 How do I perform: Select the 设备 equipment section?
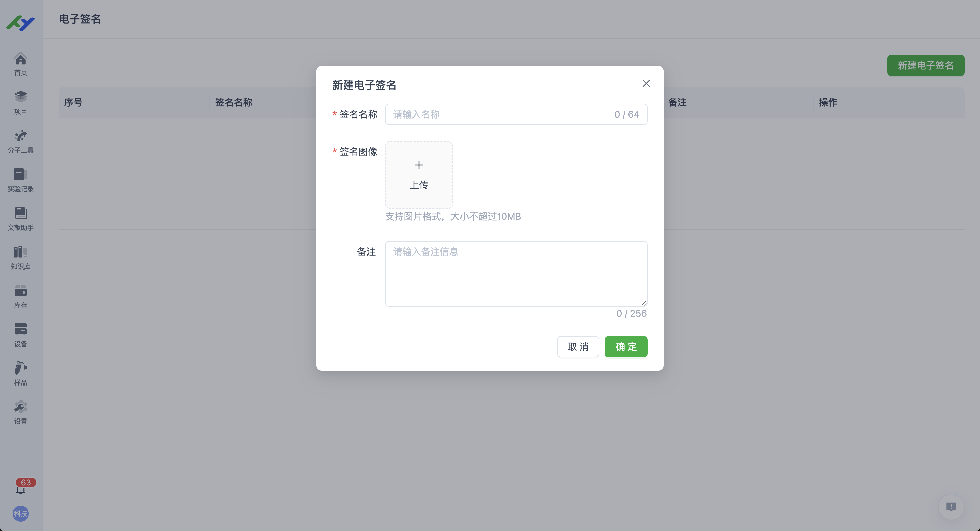20,335
